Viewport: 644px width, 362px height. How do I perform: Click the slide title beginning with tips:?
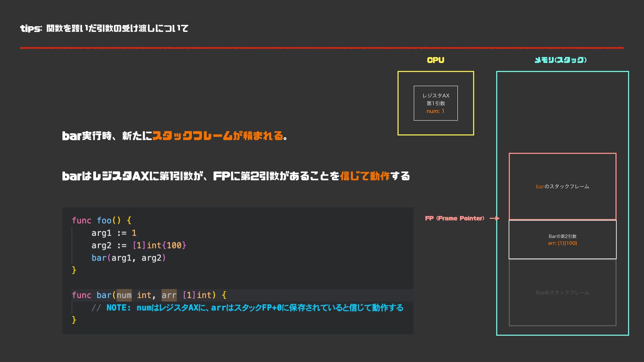[104, 28]
